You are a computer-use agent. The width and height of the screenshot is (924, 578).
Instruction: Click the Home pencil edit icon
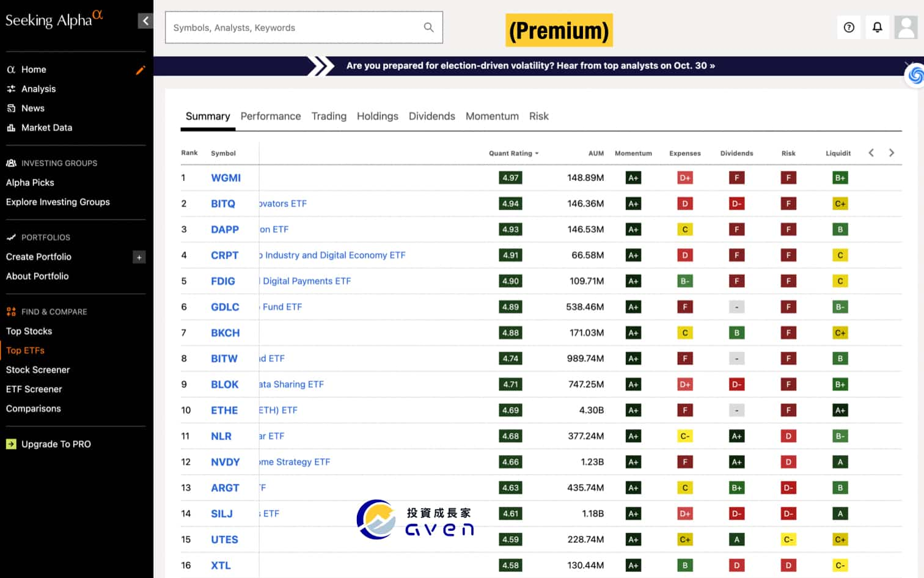pos(140,70)
